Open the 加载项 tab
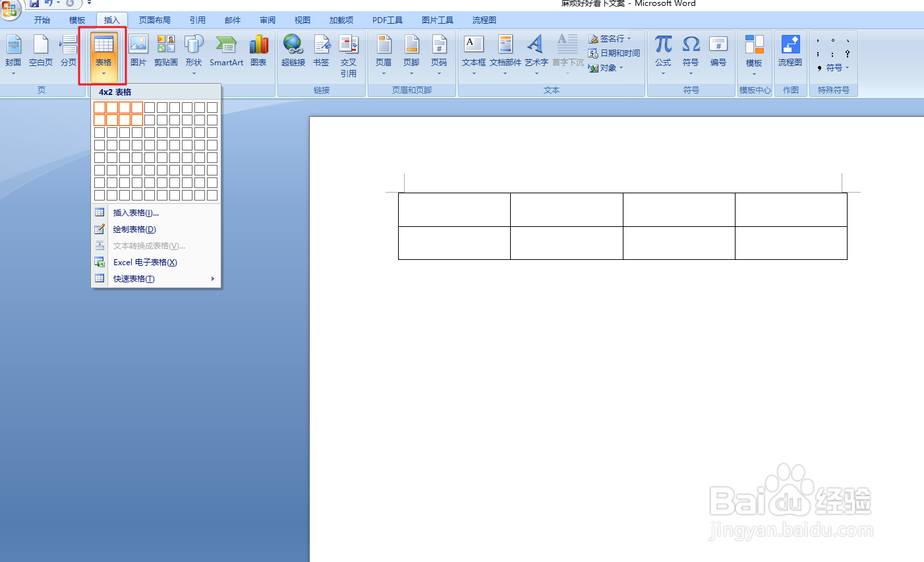The width and height of the screenshot is (924, 562). point(341,20)
